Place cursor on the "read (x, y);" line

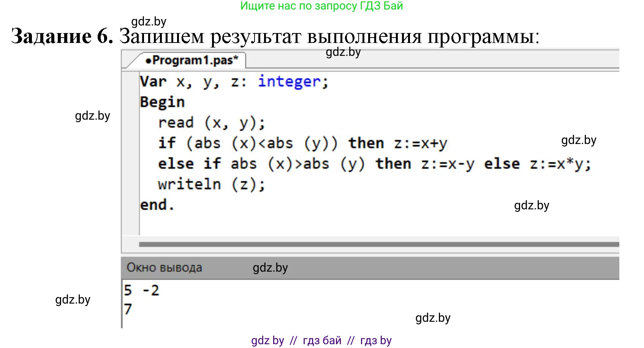click(211, 123)
